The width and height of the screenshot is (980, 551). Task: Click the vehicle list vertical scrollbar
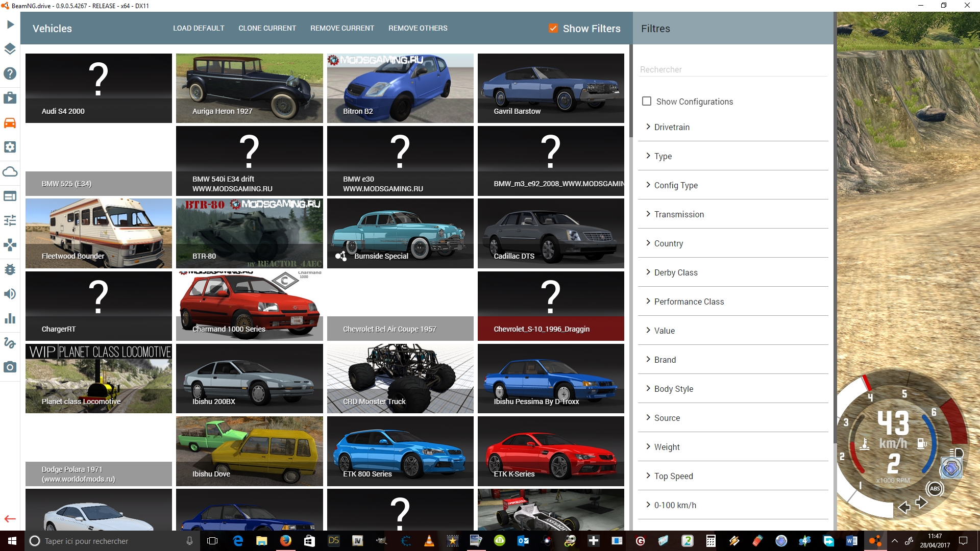tap(631, 92)
